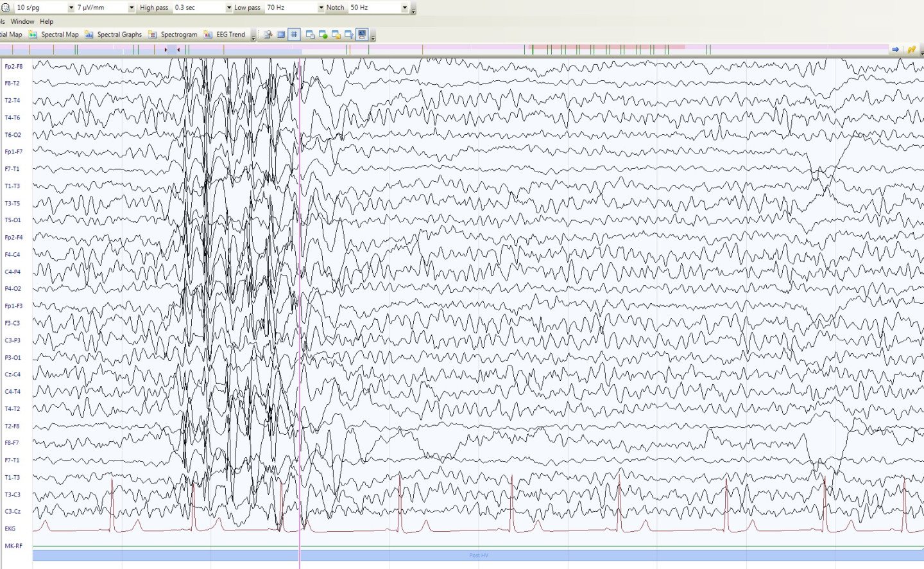Open the Spectral Graphs view
Viewport: 924px width, 569px height.
click(114, 35)
